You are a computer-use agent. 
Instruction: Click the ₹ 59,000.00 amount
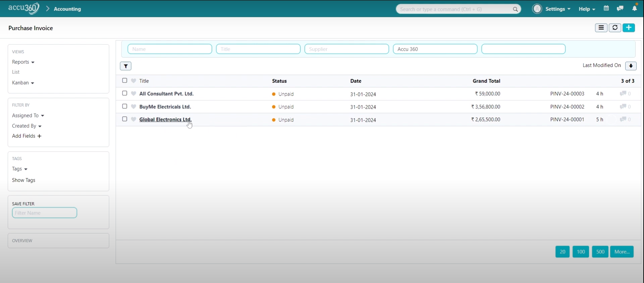488,94
